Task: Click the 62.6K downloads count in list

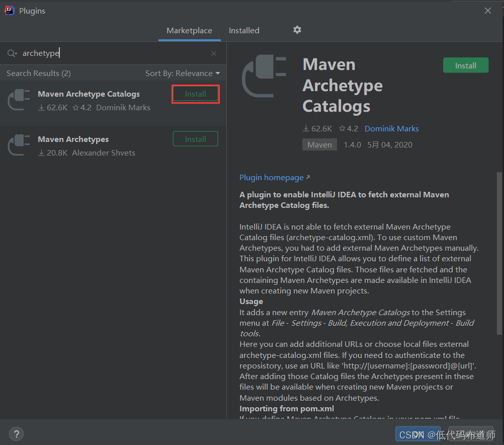Action: pos(53,107)
